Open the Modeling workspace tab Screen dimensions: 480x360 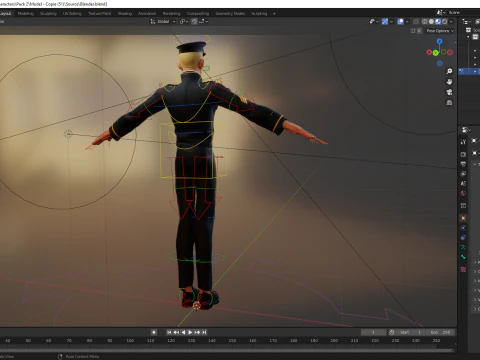[26, 13]
